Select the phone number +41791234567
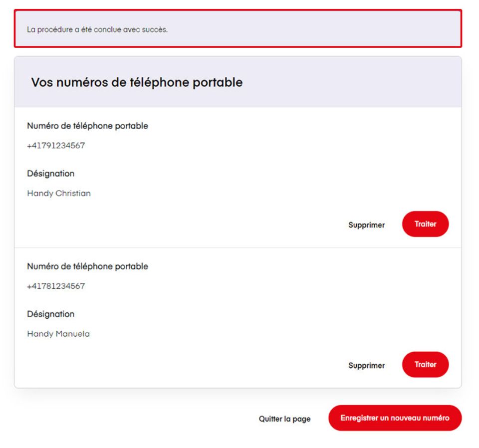This screenshot has width=479, height=448. [x=56, y=146]
